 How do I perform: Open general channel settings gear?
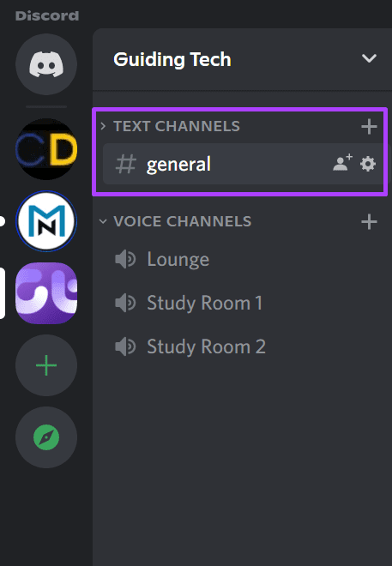[368, 165]
